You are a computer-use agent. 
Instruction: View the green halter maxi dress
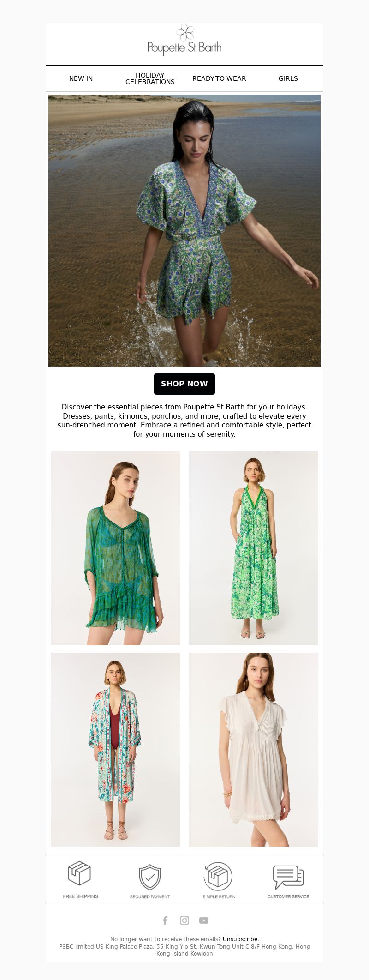coord(254,548)
